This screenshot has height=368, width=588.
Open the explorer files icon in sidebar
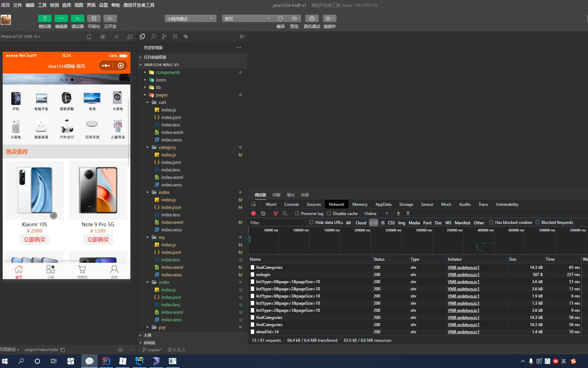coord(142,36)
